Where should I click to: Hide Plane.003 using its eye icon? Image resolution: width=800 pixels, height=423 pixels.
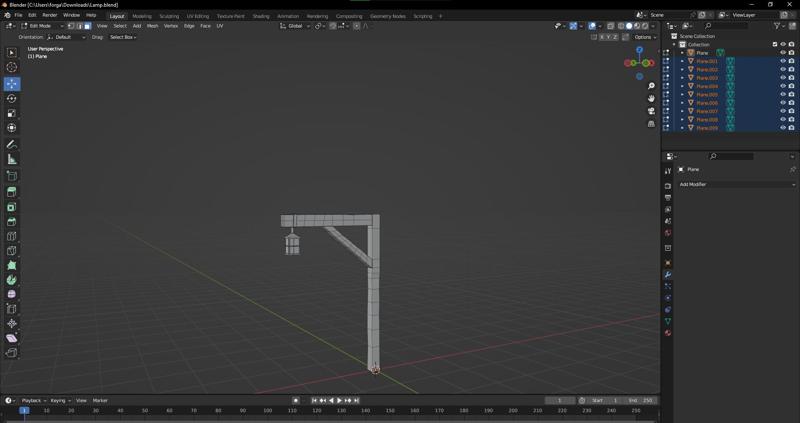point(783,78)
